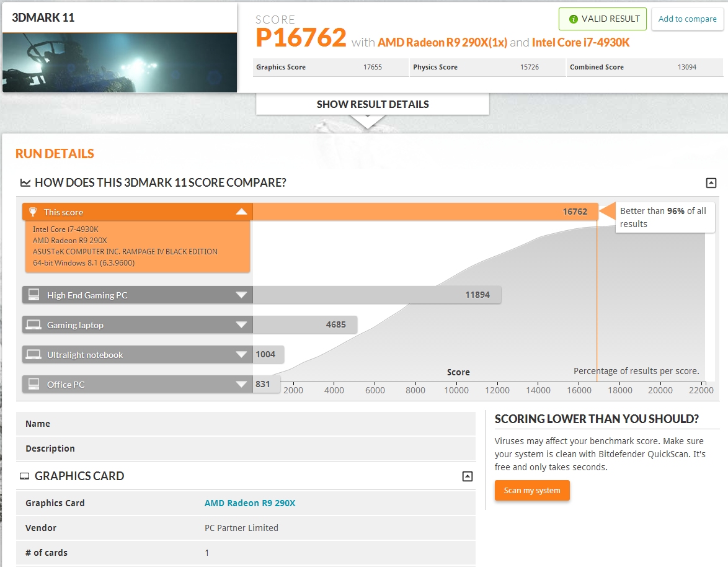Click the 3DMark 11 benchmark thumbnail image
This screenshot has height=567, width=728.
(x=120, y=62)
